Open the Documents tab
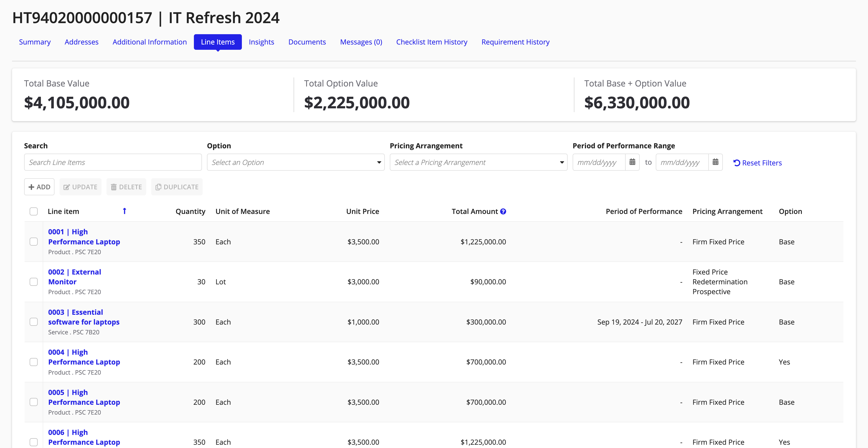 pos(307,42)
